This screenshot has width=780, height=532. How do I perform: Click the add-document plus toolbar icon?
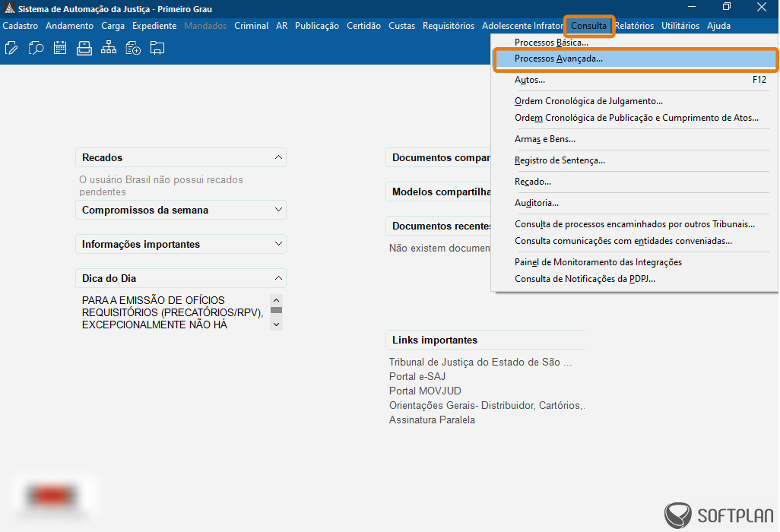[x=133, y=48]
